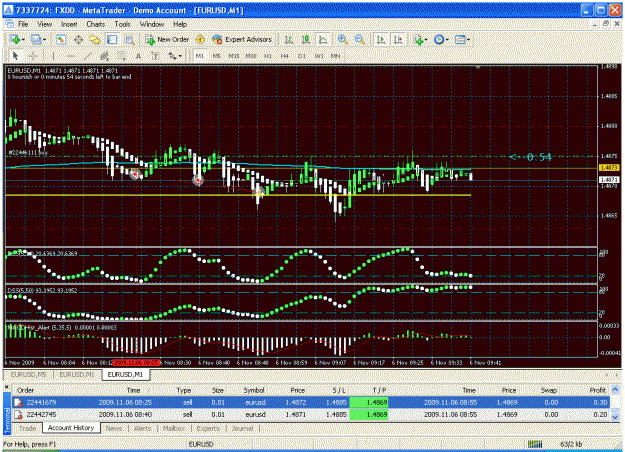Switch to W1 timeframe
This screenshot has height=452, width=625.
pos(319,56)
